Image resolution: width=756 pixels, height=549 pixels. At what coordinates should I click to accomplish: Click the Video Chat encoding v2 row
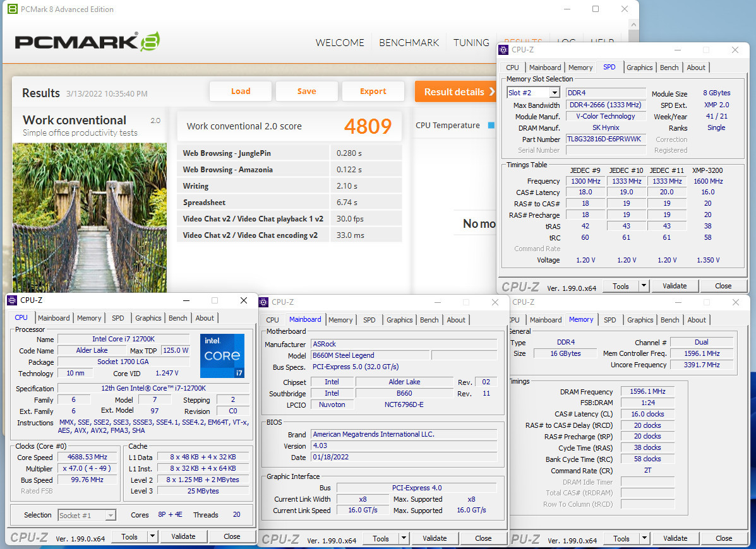(x=289, y=235)
